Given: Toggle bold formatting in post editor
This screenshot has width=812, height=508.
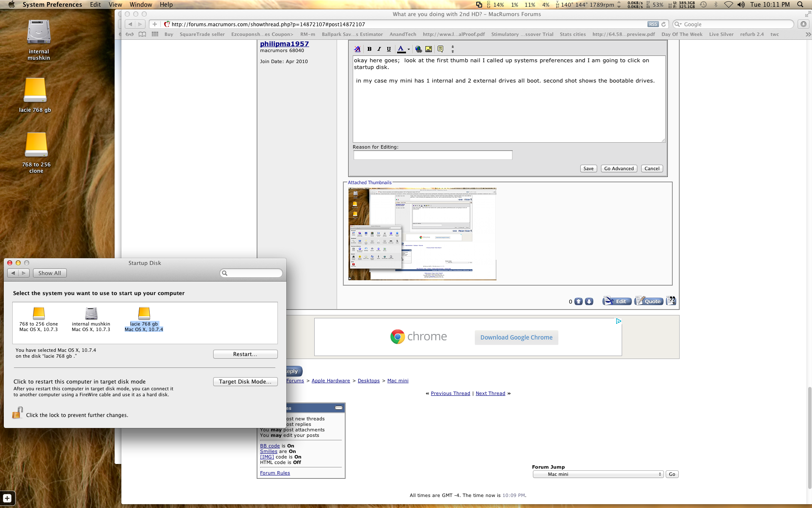Looking at the screenshot, I should 369,49.
